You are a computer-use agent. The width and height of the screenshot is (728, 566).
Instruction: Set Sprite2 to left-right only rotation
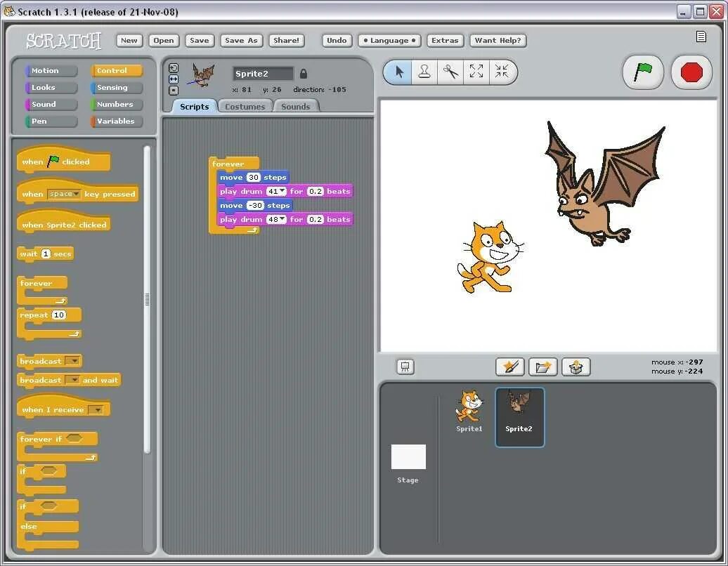[174, 79]
